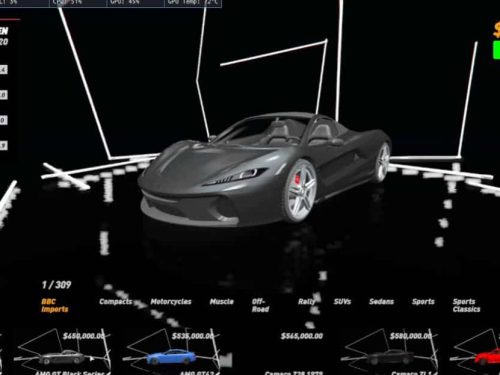
Task: Open the Motorcycles category
Action: click(x=171, y=302)
